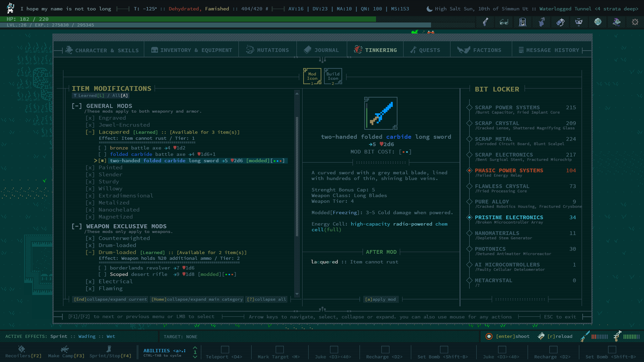
Task: Open the Message History tab
Action: click(x=549, y=50)
